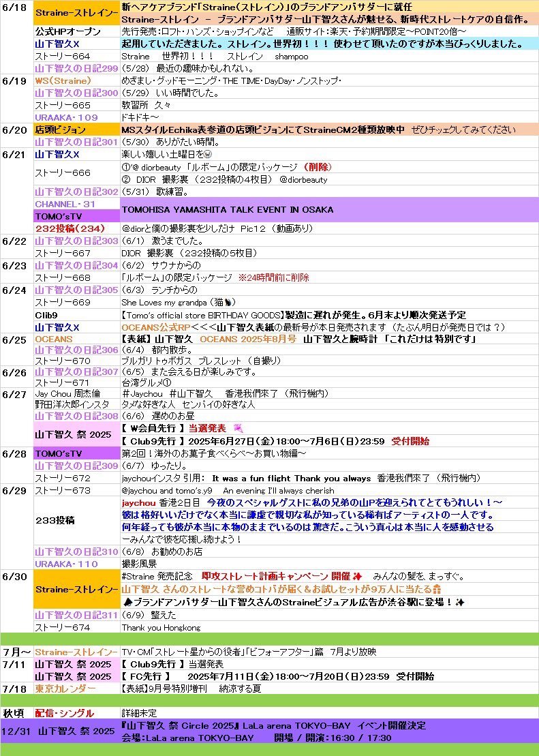
Task: Click the お勧めのお店 entry
Action: coord(329,551)
